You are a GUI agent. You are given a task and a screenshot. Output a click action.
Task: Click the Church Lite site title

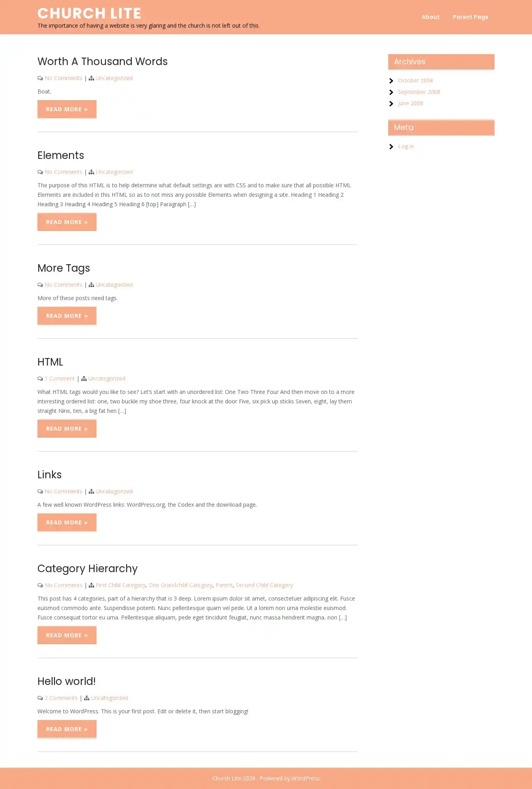(89, 13)
